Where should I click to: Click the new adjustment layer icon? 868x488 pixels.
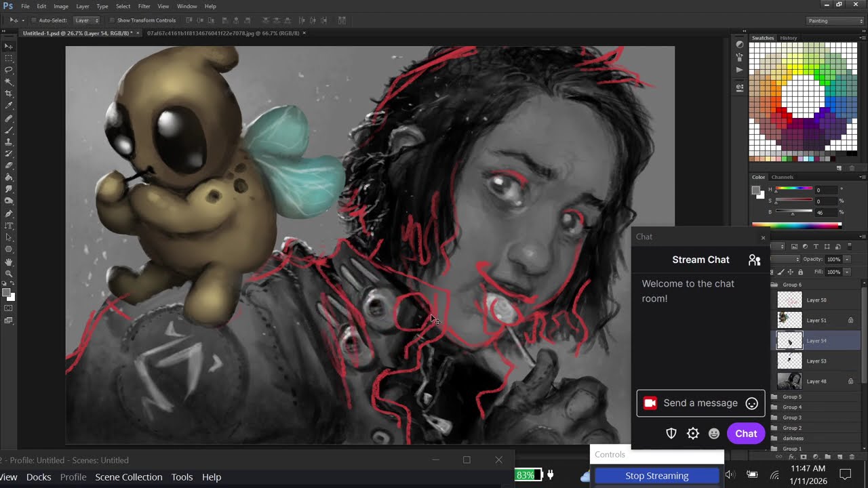pos(816,457)
